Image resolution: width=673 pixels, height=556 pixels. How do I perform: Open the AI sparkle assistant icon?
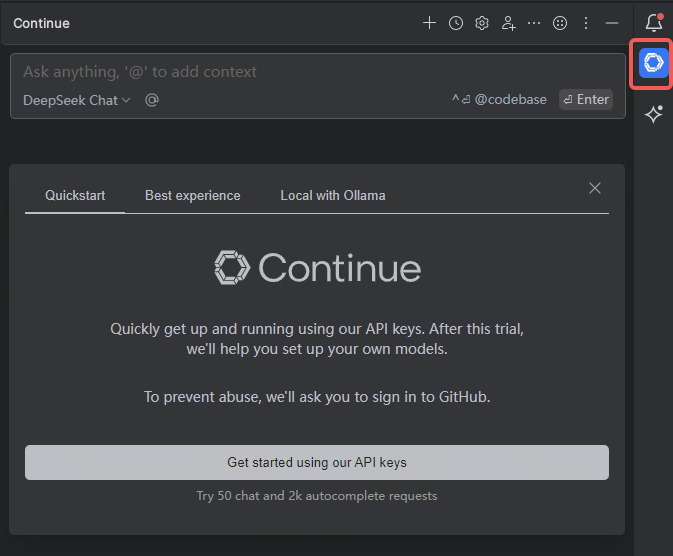click(x=654, y=114)
